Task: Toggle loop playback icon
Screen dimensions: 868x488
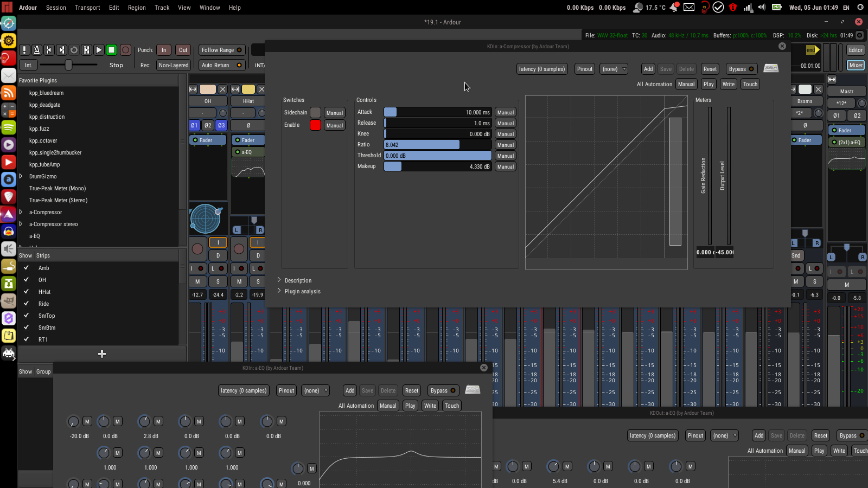Action: click(74, 50)
